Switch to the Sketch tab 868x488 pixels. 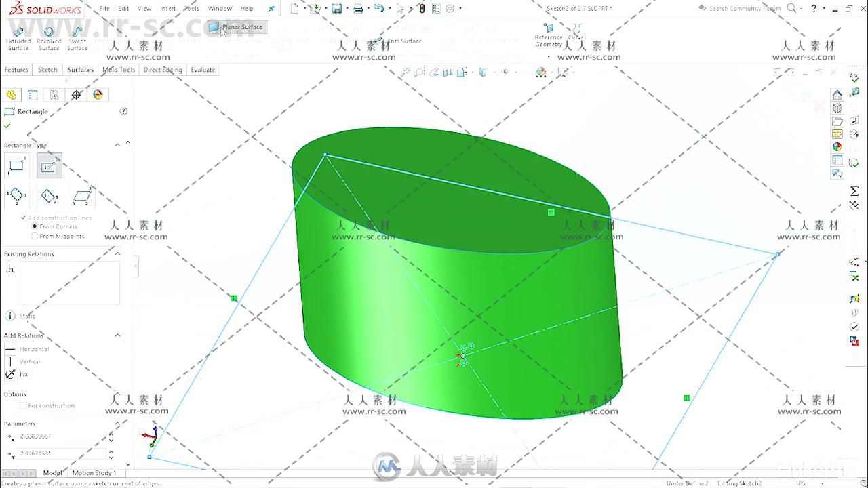point(47,70)
